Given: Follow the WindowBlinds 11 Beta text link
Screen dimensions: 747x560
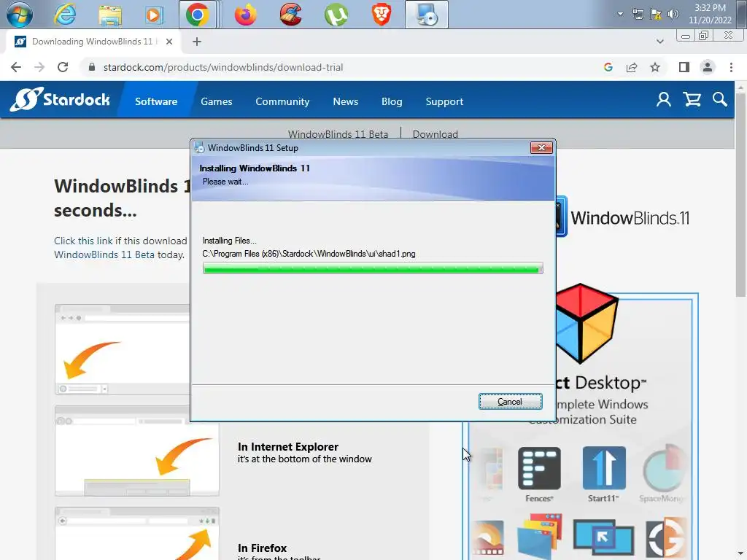Looking at the screenshot, I should pyautogui.click(x=104, y=254).
